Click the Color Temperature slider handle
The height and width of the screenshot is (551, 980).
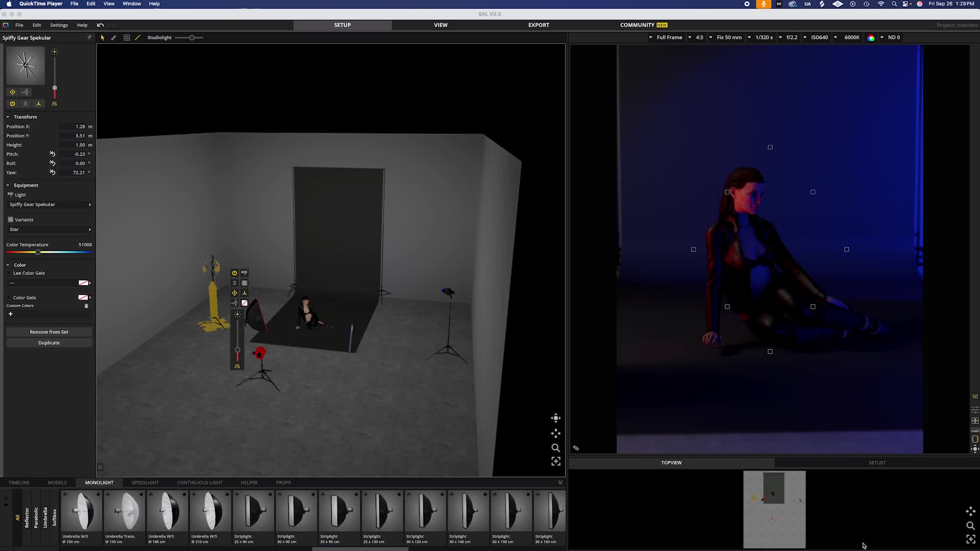pyautogui.click(x=38, y=253)
